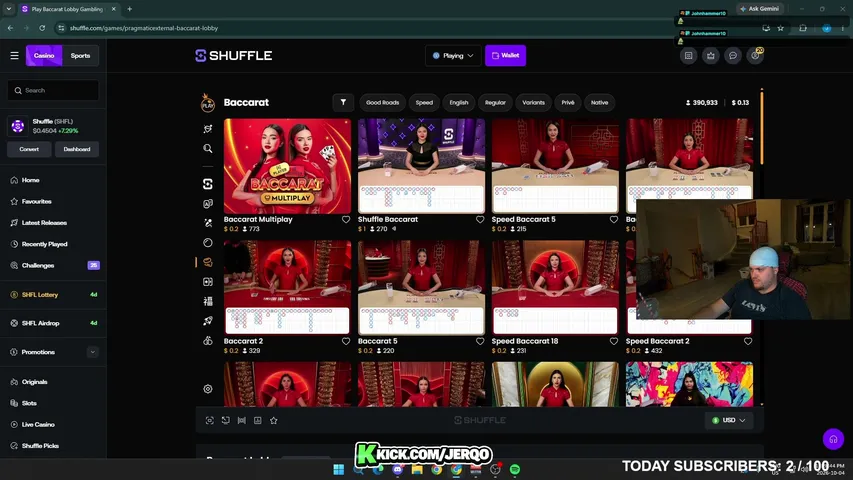Click the sidebar Search field
The height and width of the screenshot is (480, 853).
53,90
